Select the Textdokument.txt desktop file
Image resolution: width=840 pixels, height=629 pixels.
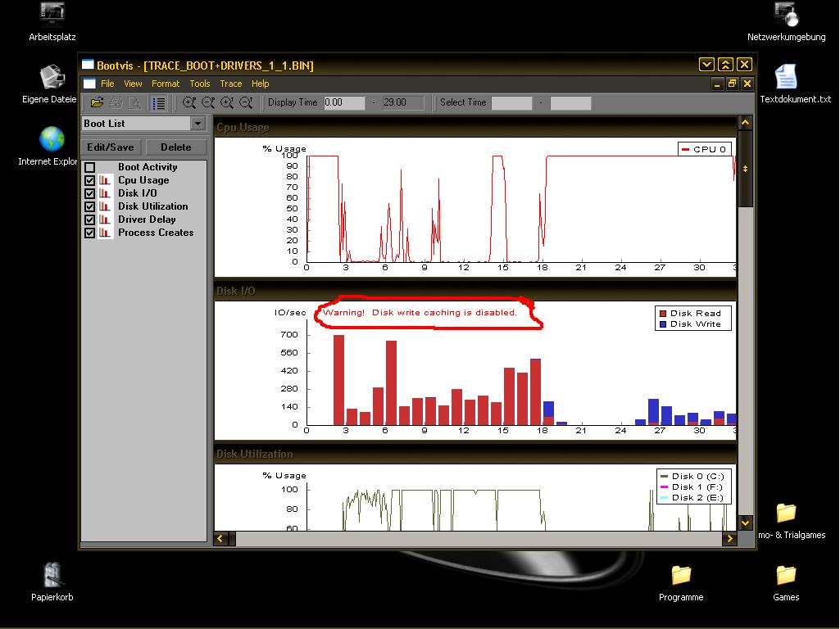(x=785, y=78)
